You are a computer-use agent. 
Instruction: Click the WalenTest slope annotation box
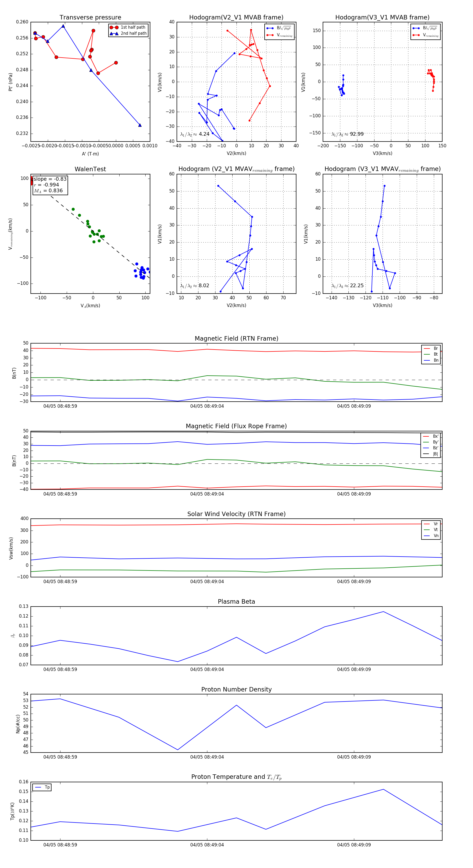coord(50,185)
